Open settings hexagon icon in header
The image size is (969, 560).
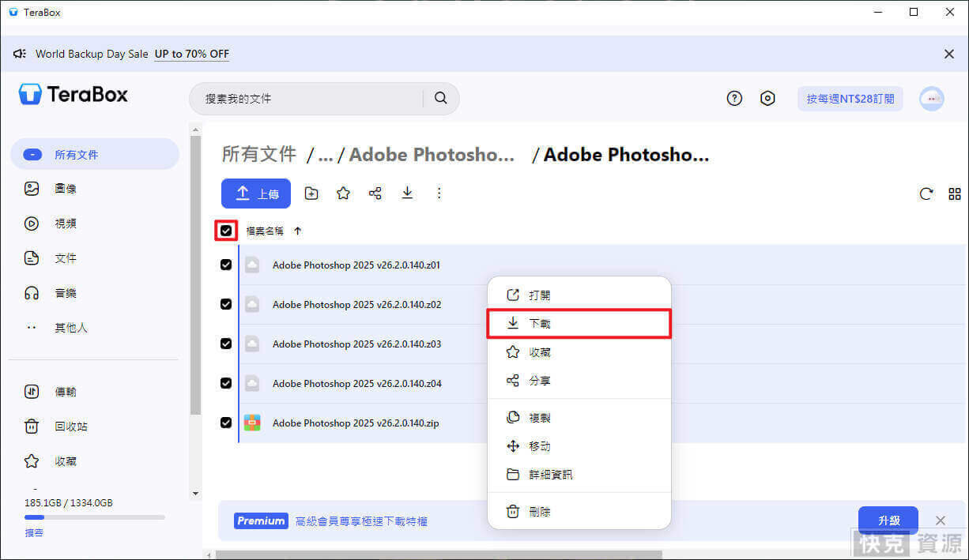tap(767, 99)
